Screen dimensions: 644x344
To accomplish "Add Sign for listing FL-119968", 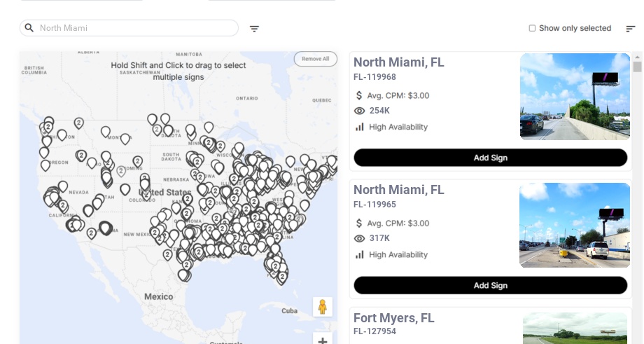I will pos(491,158).
